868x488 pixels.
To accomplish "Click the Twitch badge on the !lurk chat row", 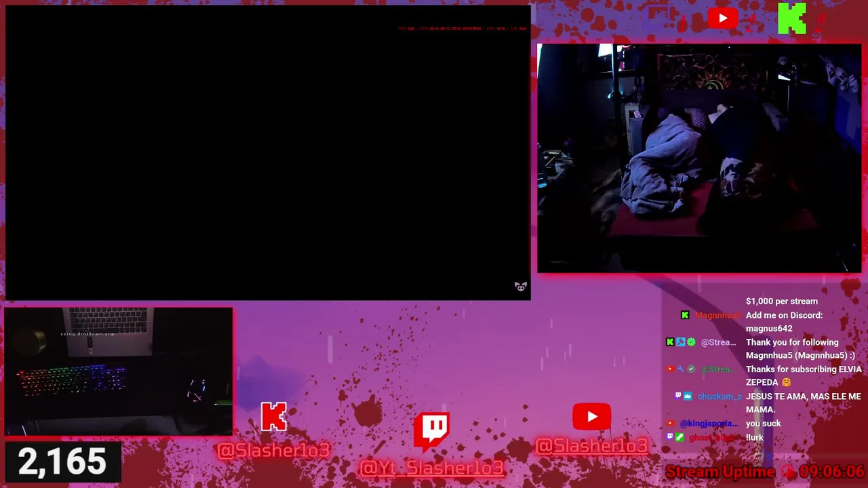I will click(669, 437).
